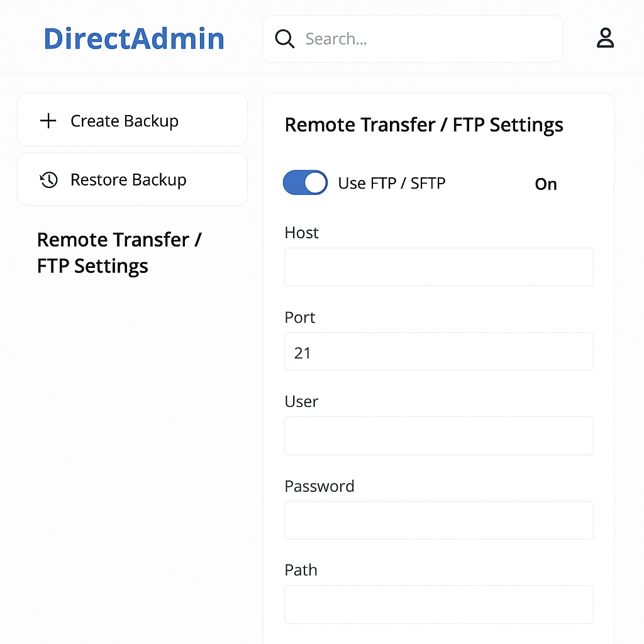Select Remote Transfer / FTP Settings in sidebar

point(119,253)
